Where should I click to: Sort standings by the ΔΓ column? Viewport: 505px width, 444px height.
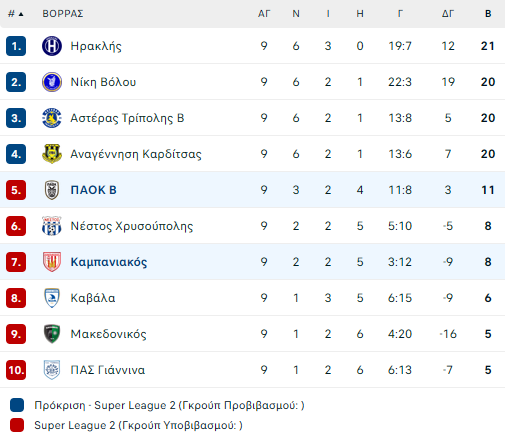[448, 14]
